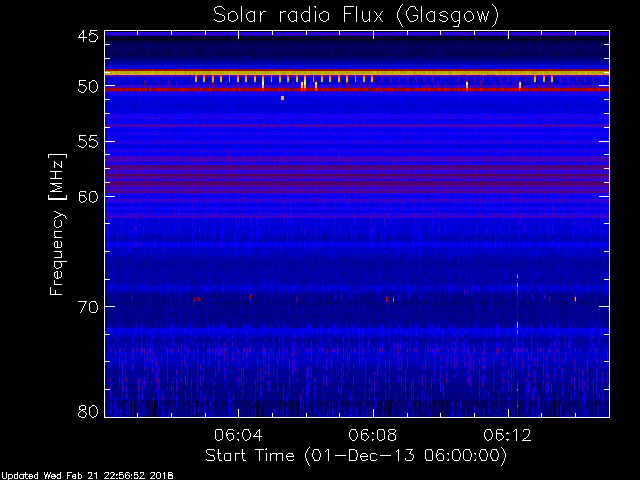The image size is (640, 480).
Task: Click the 'Solar radio Flux (Glasgow)' title
Action: coord(356,16)
